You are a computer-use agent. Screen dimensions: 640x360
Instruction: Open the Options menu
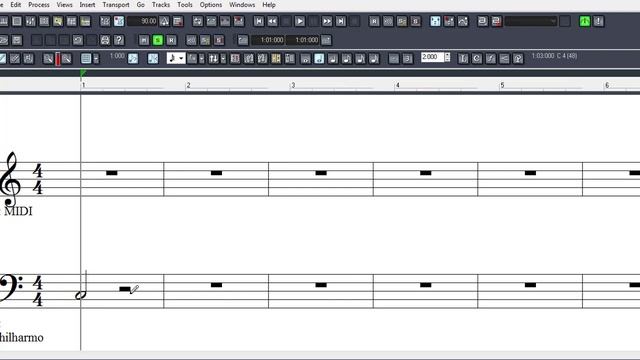[x=211, y=5]
